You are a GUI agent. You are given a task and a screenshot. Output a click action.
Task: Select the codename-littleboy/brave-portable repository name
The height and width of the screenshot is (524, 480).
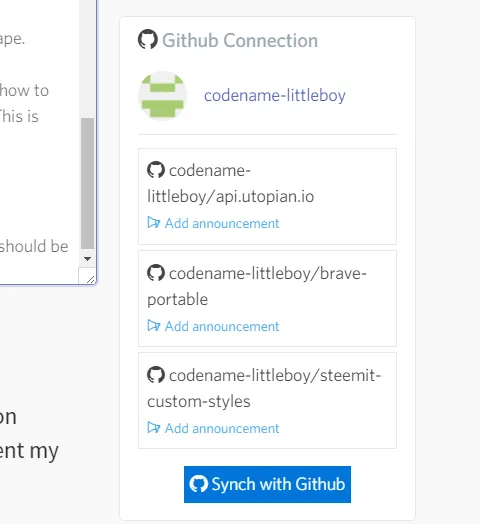257,286
